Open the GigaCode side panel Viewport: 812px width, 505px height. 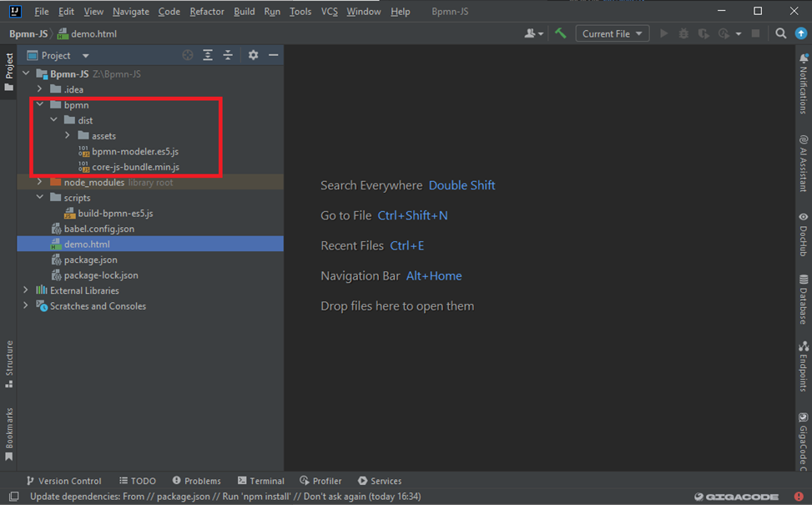coord(803,442)
